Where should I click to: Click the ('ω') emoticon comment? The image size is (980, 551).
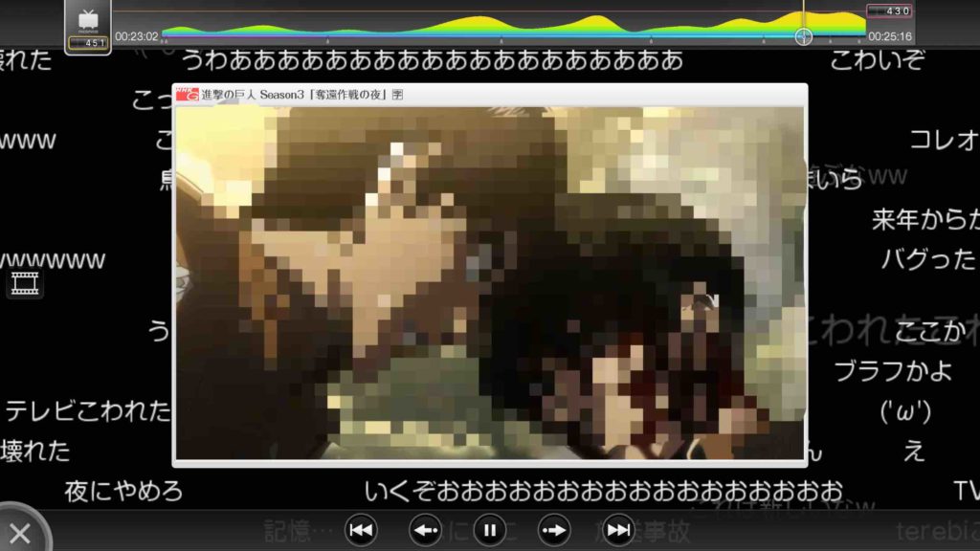pyautogui.click(x=905, y=411)
